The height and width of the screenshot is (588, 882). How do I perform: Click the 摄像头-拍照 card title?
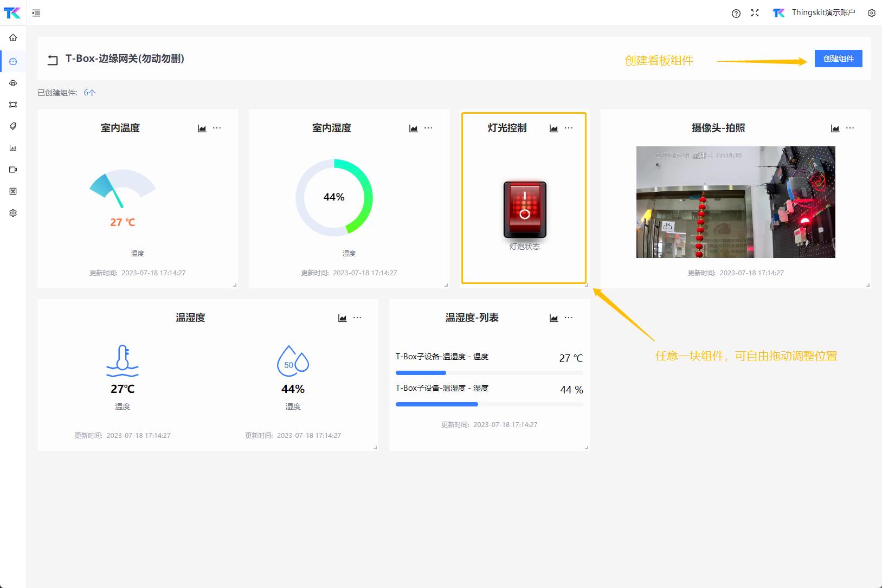coord(718,128)
